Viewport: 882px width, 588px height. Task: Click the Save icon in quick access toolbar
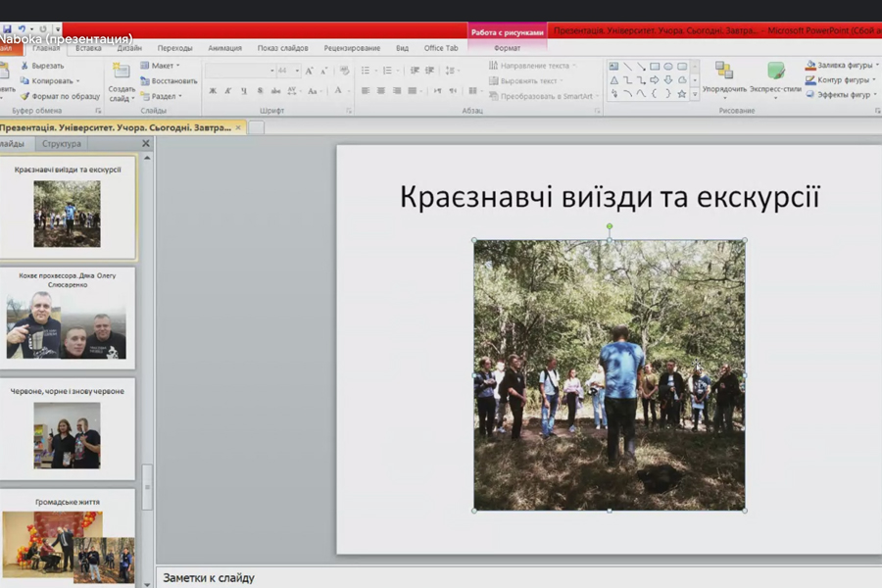[x=6, y=29]
